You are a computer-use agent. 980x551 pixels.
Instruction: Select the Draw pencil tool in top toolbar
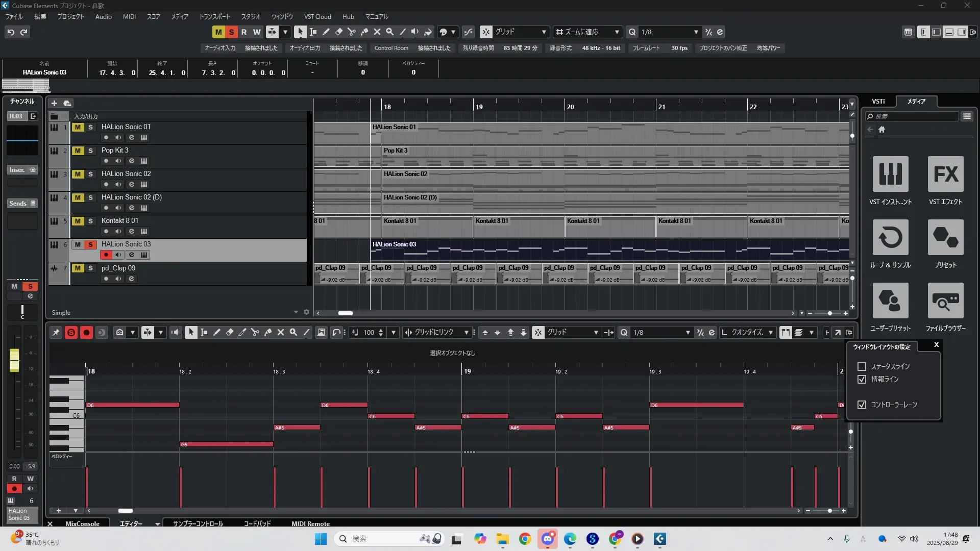point(326,32)
